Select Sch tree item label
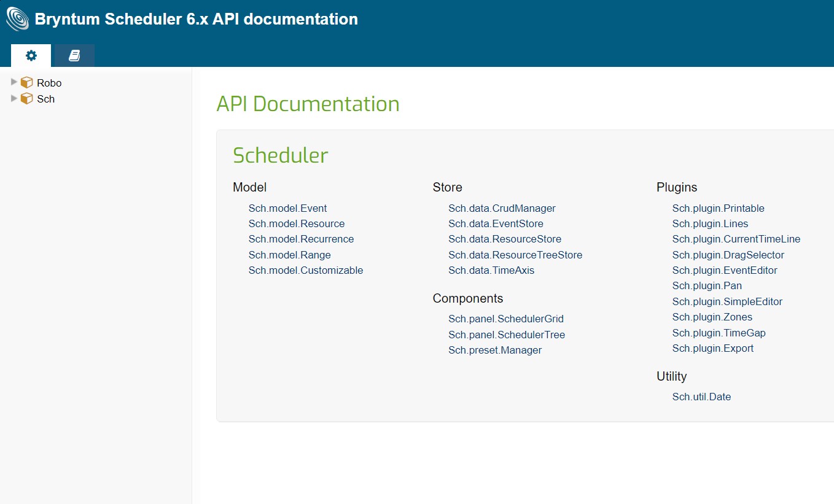This screenshot has width=834, height=504. 45,99
